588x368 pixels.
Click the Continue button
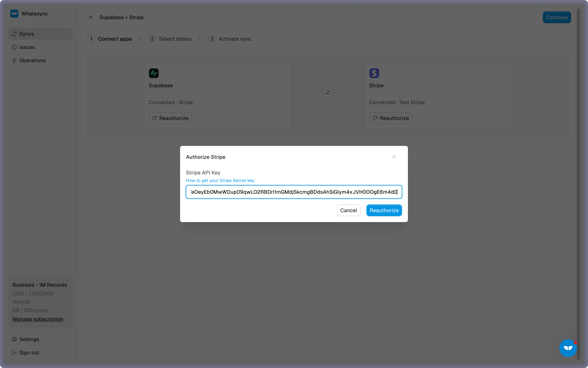pyautogui.click(x=557, y=17)
